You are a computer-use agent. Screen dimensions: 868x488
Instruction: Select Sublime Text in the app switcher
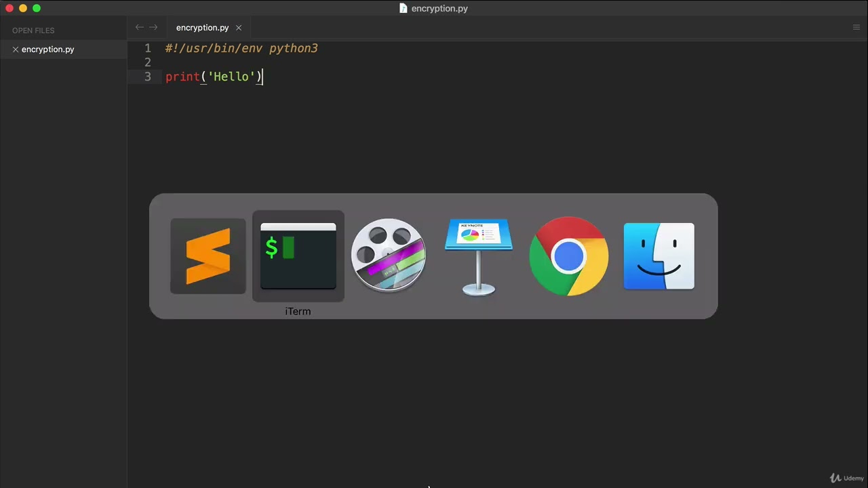point(208,256)
